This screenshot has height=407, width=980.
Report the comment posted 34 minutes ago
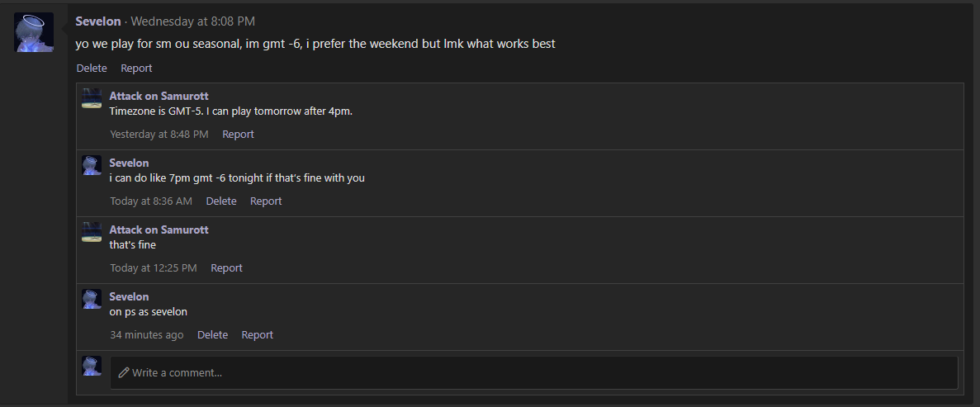tap(257, 334)
